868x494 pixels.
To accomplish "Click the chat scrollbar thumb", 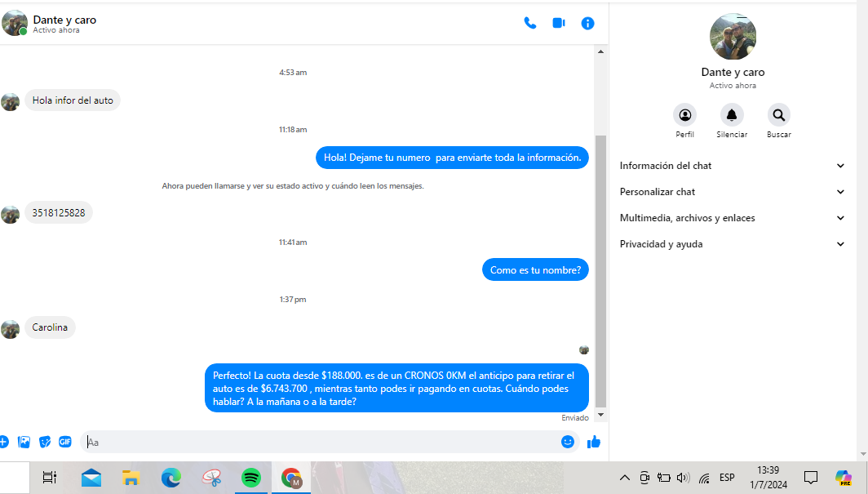I will pyautogui.click(x=600, y=271).
